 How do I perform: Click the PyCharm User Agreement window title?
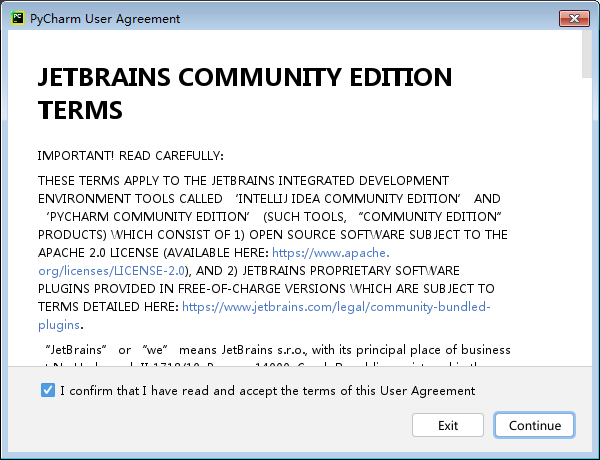(x=105, y=19)
